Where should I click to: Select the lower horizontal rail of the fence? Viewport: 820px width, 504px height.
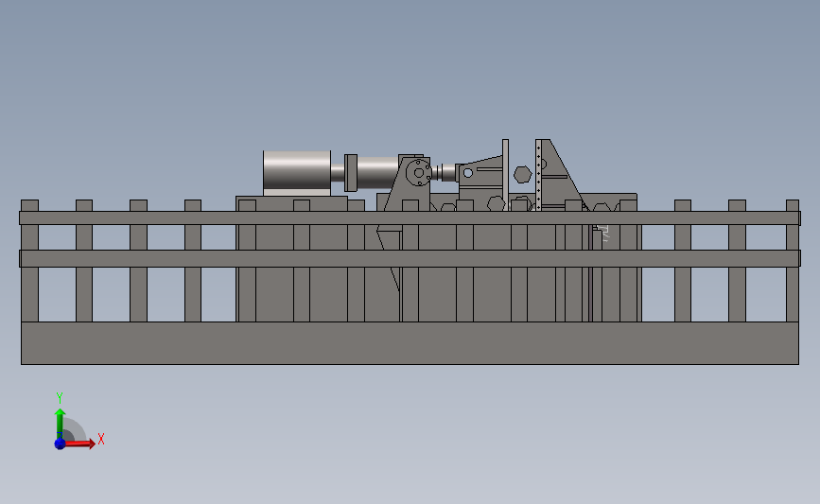click(x=410, y=258)
